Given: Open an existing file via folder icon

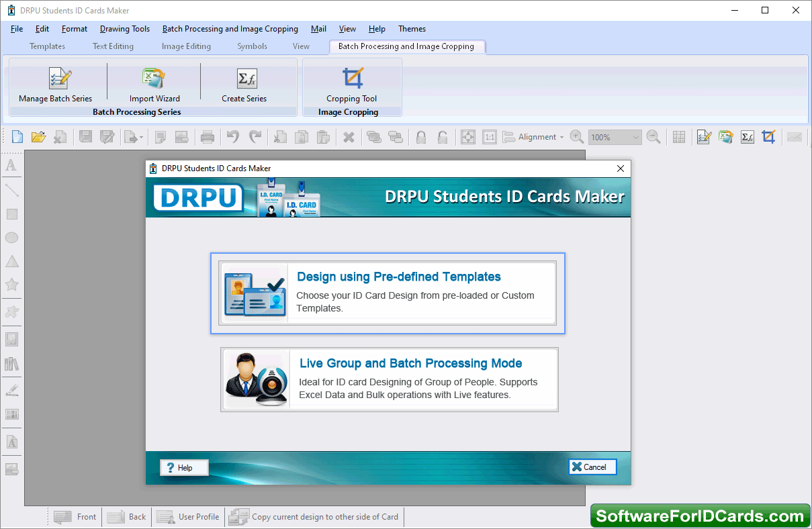Looking at the screenshot, I should 39,137.
